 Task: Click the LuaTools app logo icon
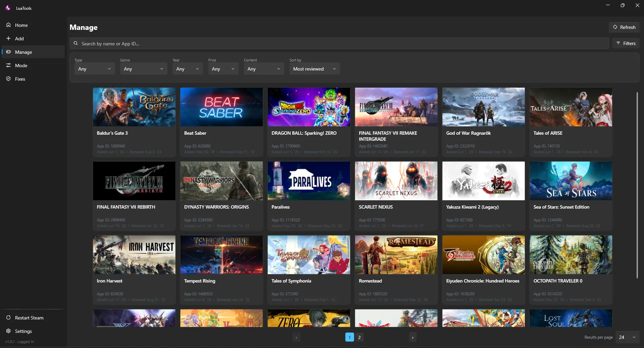click(8, 8)
